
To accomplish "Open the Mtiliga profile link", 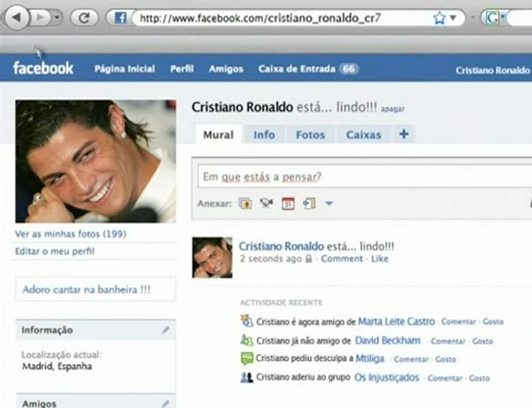I will [370, 359].
